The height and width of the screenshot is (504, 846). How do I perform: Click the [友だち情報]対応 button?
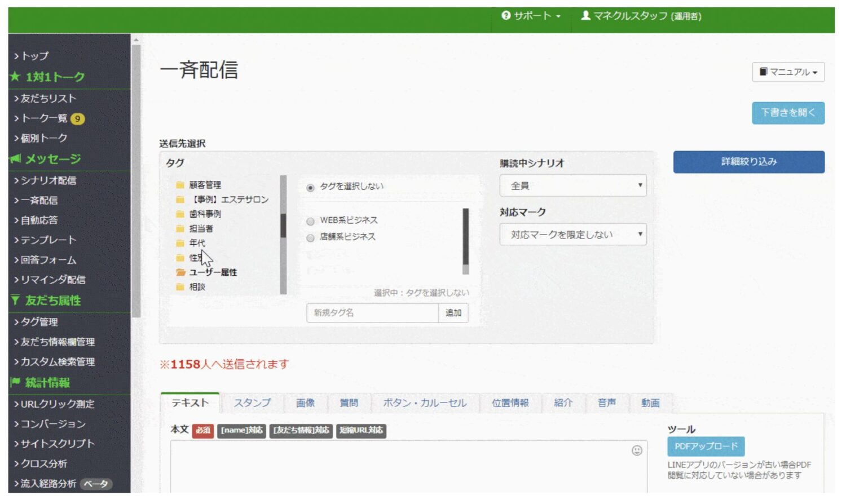click(x=301, y=431)
